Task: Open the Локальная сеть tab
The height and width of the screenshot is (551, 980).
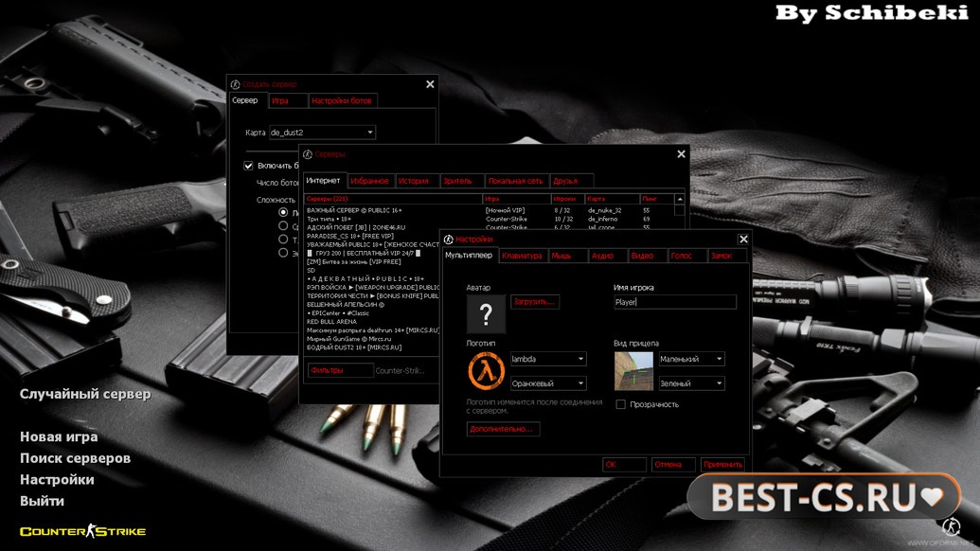Action: point(517,181)
